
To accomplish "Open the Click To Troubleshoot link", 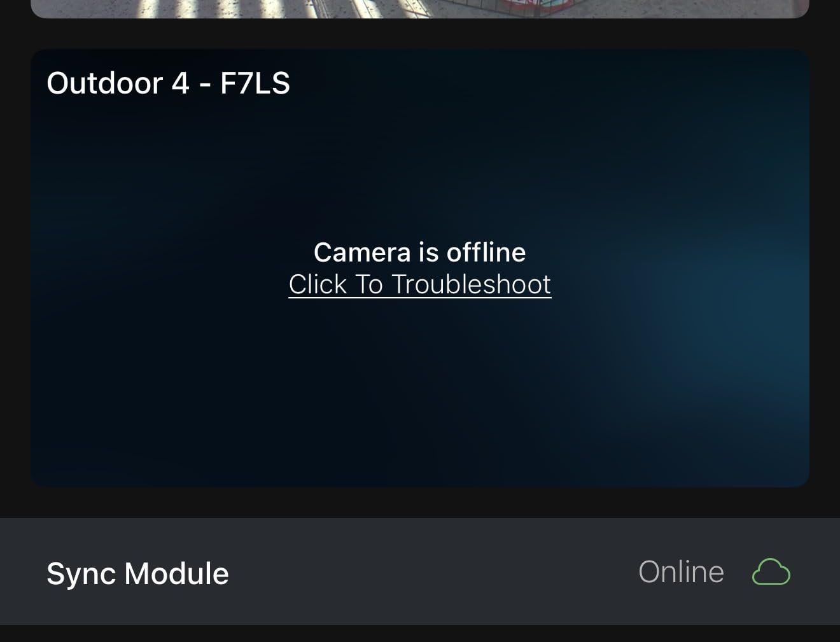I will (420, 284).
